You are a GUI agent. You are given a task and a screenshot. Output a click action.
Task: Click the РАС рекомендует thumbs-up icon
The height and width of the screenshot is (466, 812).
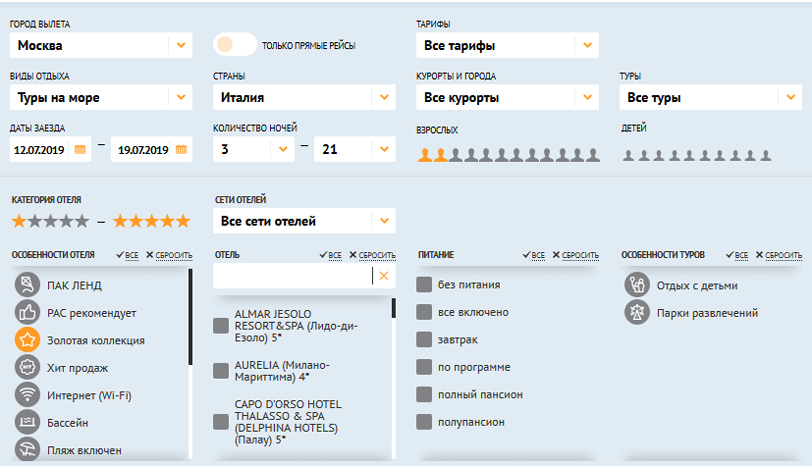point(27,313)
